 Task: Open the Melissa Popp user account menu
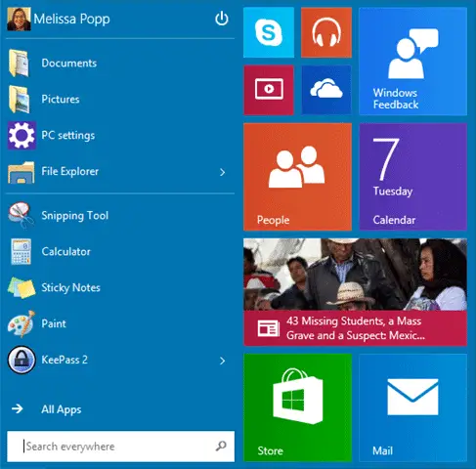point(59,19)
